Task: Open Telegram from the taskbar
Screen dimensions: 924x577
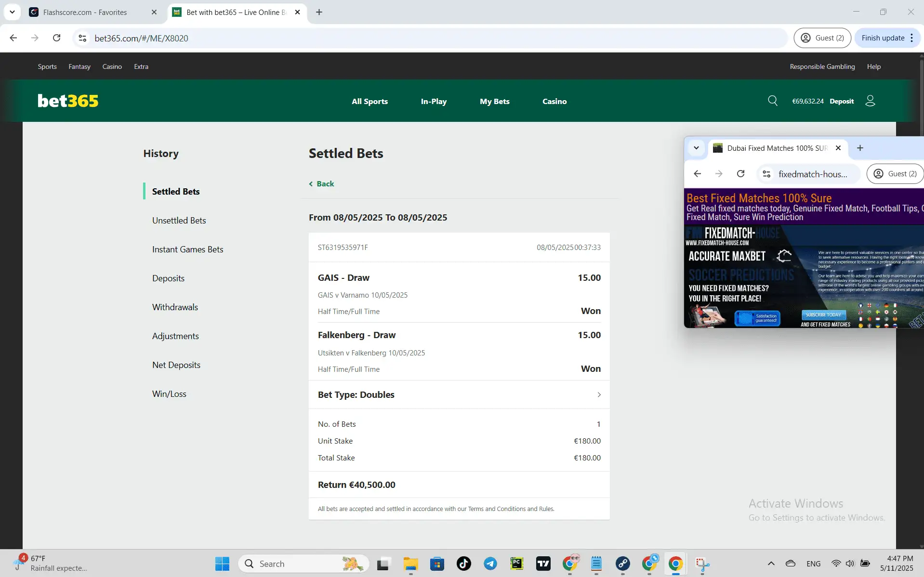Action: 490,563
